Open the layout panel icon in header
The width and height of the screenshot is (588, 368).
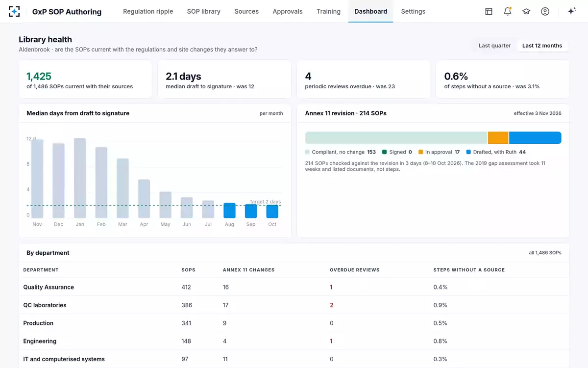tap(489, 11)
